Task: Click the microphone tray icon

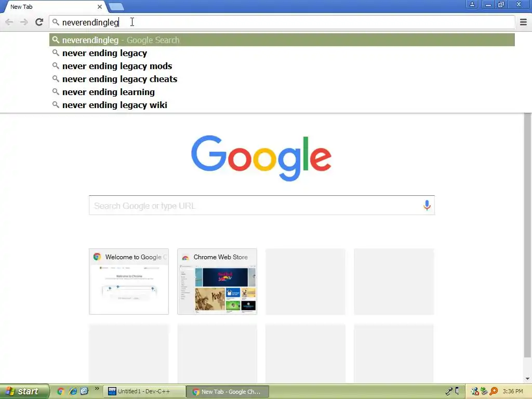Action: [x=449, y=391]
